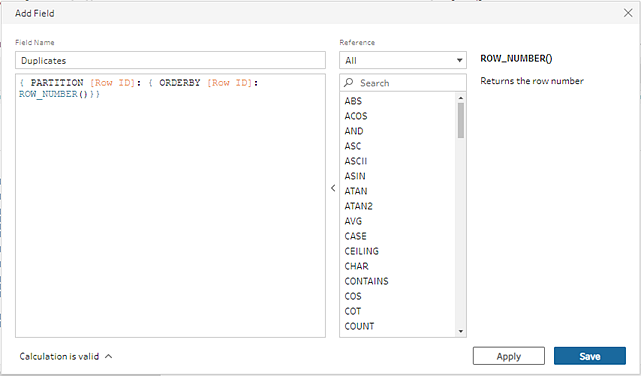The width and height of the screenshot is (641, 376).
Task: Expand the calculation validity caret
Action: (x=108, y=356)
